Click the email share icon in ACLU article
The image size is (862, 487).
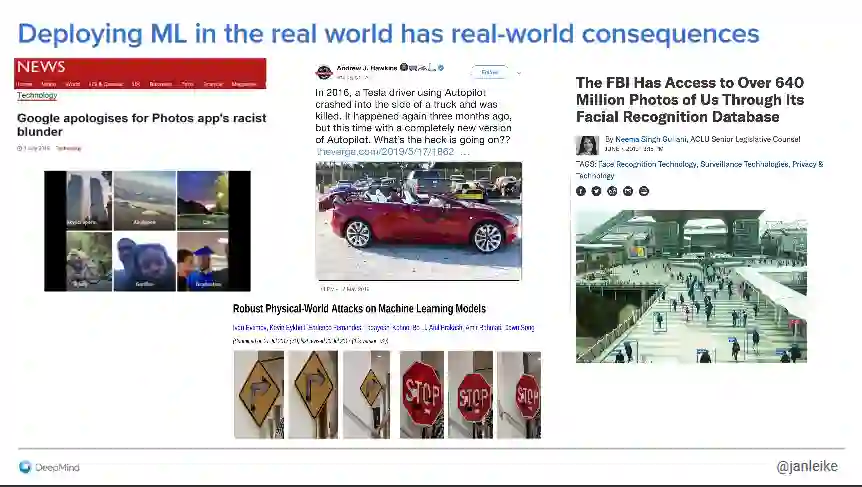(628, 191)
